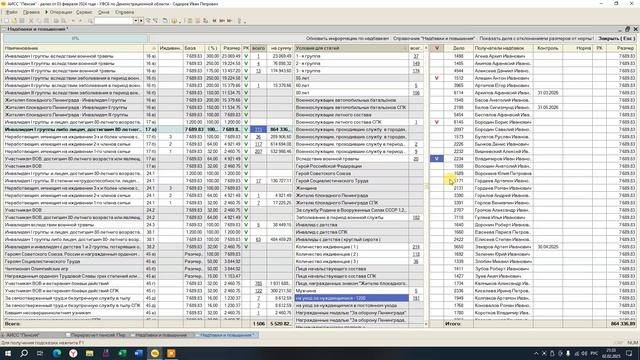Click the underlined count 37 for 1-я группа
The width and height of the screenshot is (640, 360).
point(416,56)
